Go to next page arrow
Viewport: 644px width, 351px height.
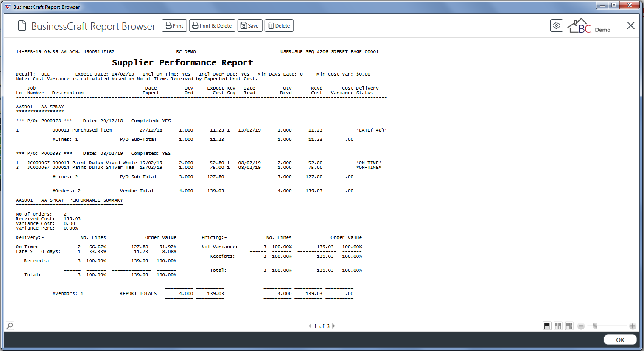coord(333,326)
